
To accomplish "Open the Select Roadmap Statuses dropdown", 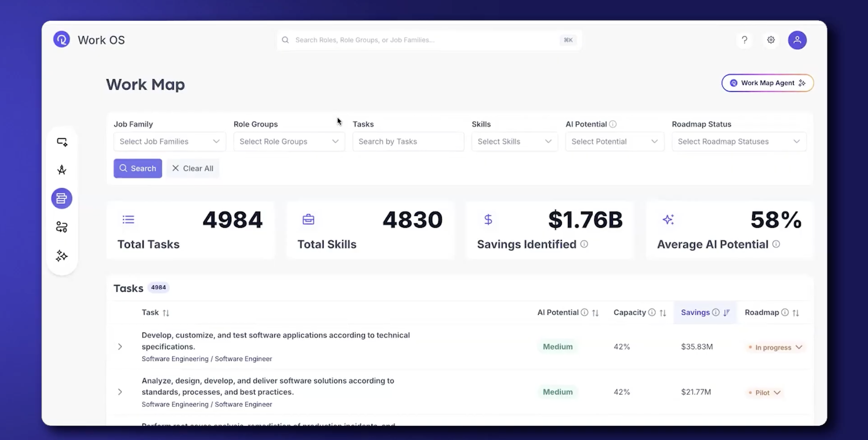I will tap(739, 141).
